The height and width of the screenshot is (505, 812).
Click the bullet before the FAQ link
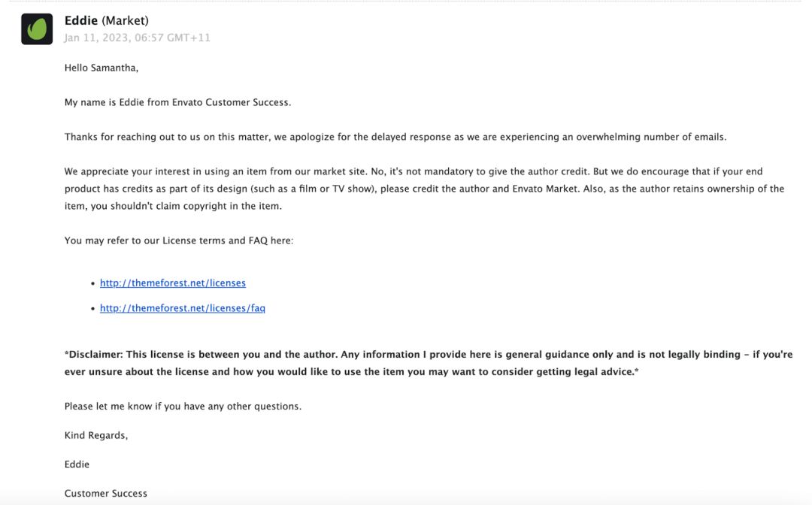(92, 308)
